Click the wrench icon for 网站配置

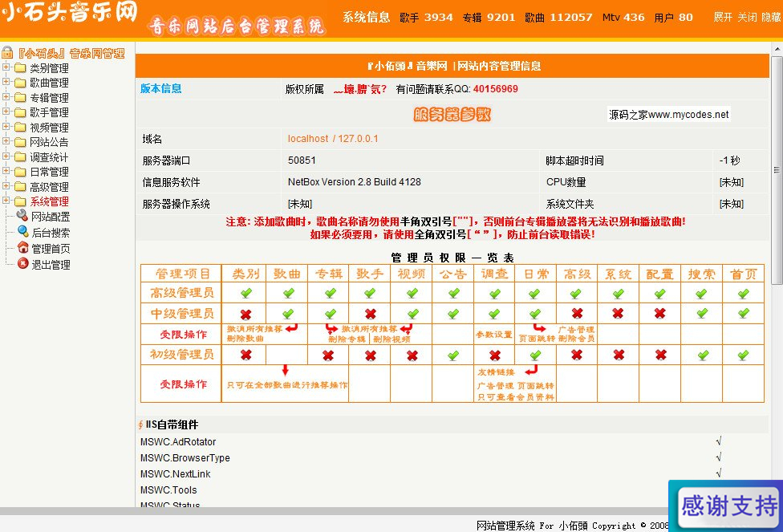pos(22,215)
